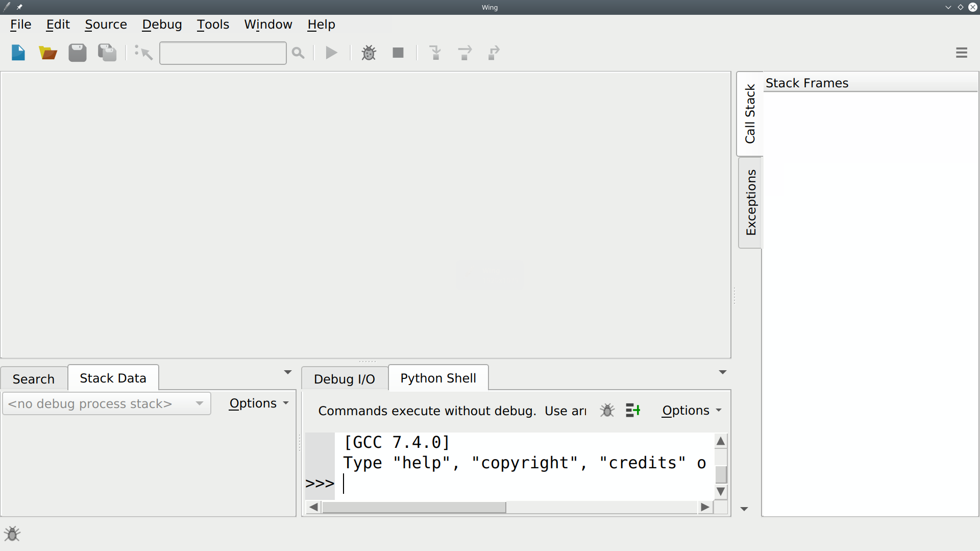
Task: Expand the Python Shell panel tab menu arrow
Action: coord(723,372)
